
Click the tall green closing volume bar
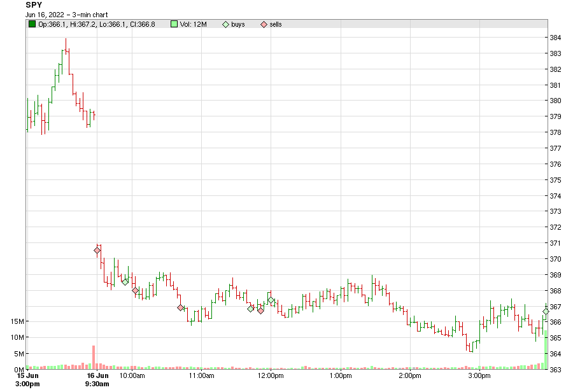click(x=546, y=349)
